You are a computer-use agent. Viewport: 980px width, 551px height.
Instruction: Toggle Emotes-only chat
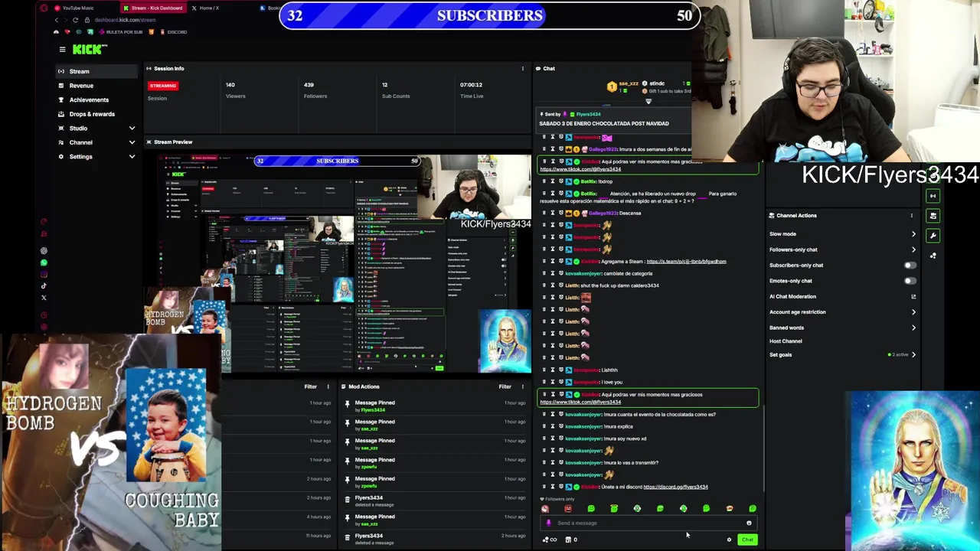(x=909, y=281)
